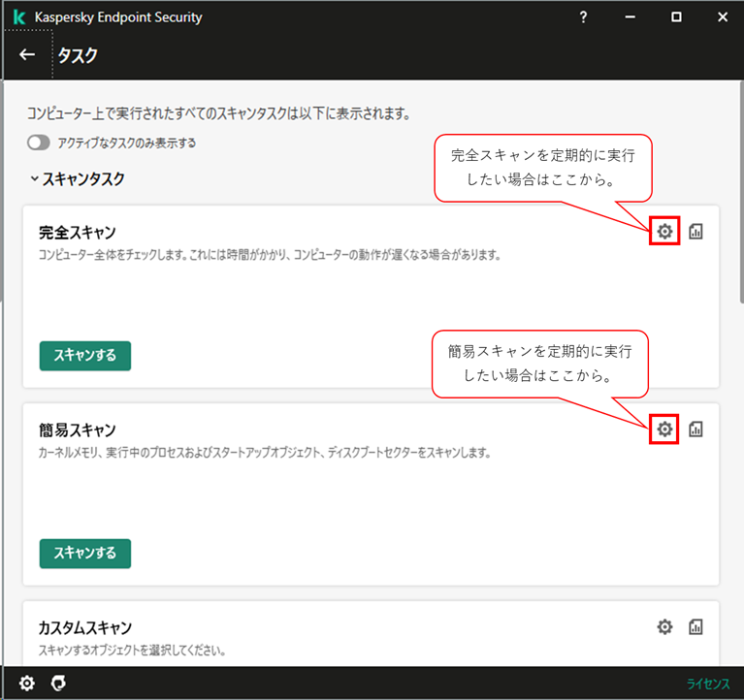The width and height of the screenshot is (744, 700).
Task: View the report icon for 簡易スキャン
Action: [695, 429]
